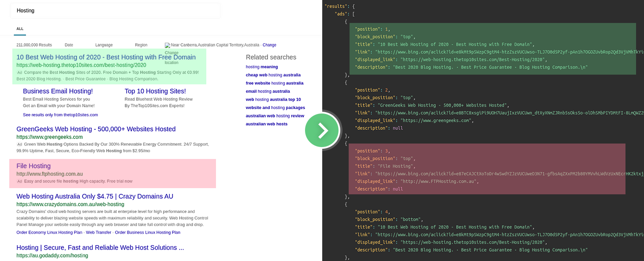Open the Date filter dropdown

click(x=69, y=45)
